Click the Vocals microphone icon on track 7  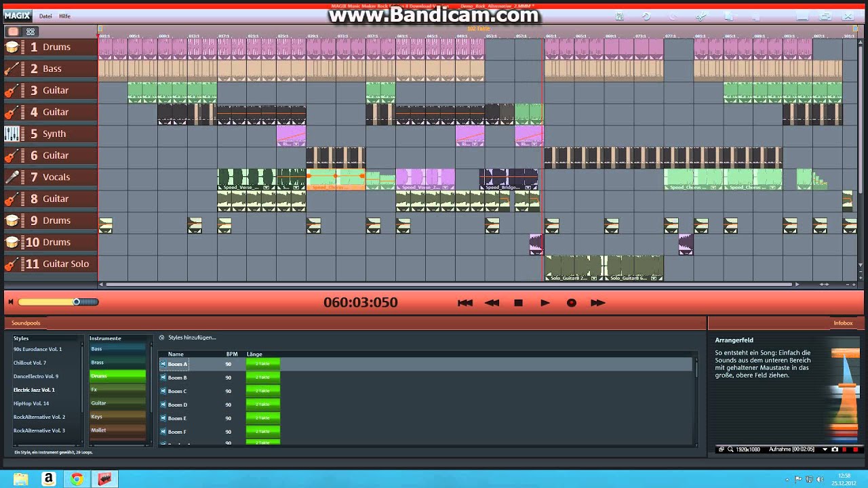tap(12, 177)
